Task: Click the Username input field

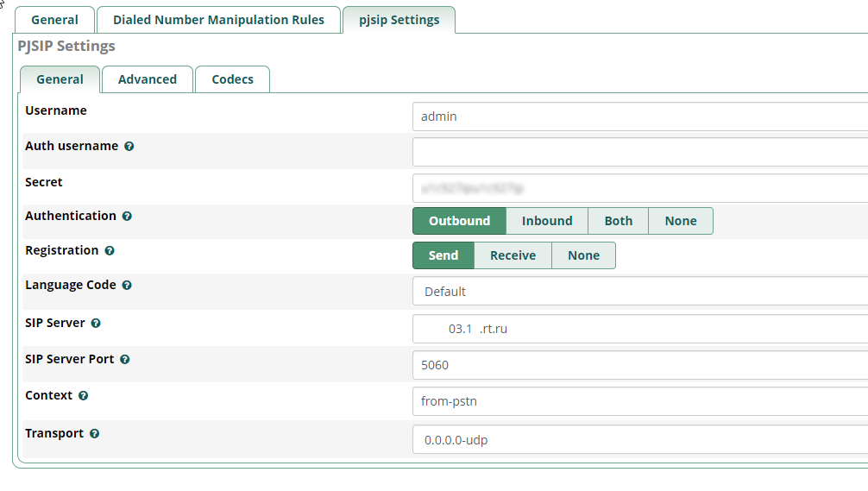Action: pyautogui.click(x=638, y=116)
